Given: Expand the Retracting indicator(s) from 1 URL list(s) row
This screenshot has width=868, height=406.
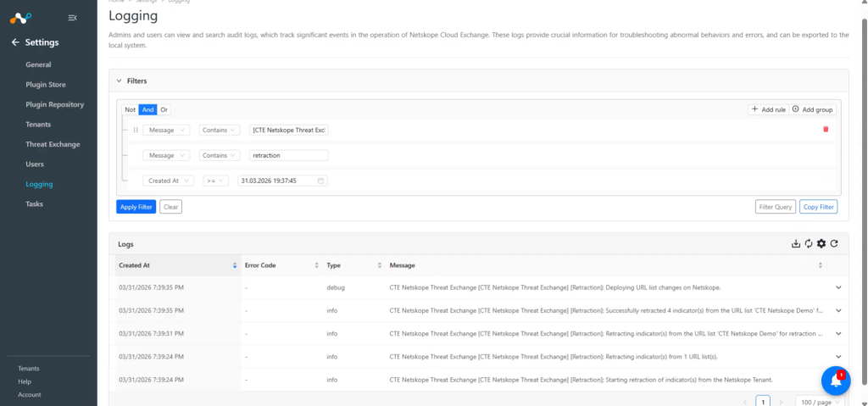Looking at the screenshot, I should point(838,357).
